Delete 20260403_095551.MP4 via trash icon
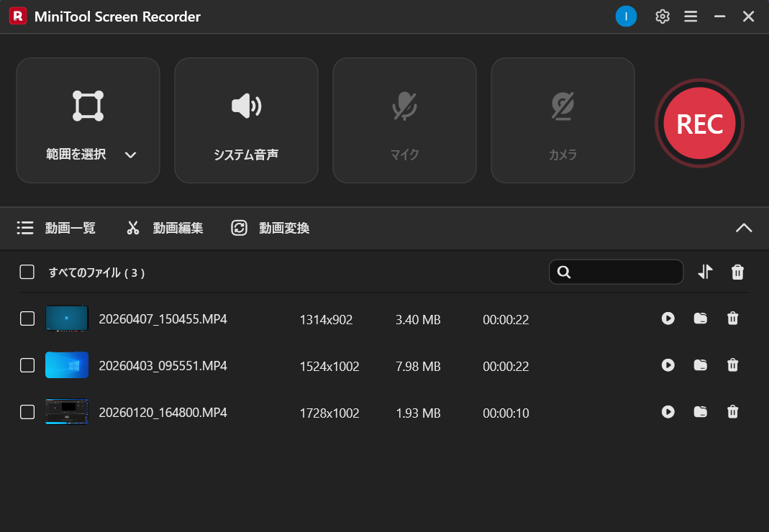 (733, 365)
